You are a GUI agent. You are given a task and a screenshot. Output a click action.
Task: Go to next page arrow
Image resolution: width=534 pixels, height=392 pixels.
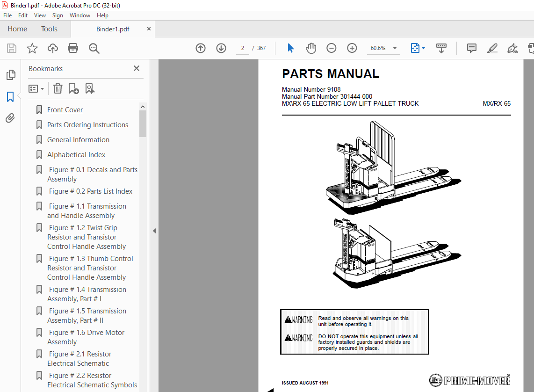coord(221,48)
